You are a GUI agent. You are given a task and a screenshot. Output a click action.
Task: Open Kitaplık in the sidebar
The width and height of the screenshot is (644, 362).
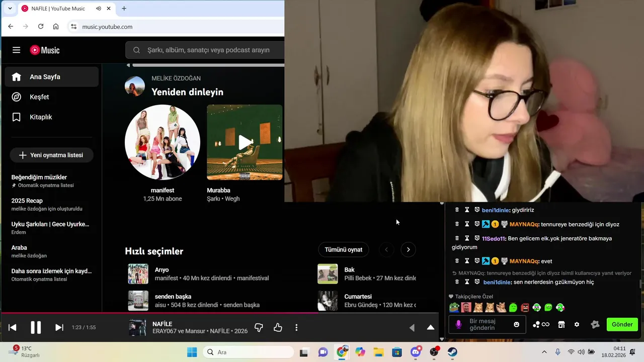tap(52, 117)
